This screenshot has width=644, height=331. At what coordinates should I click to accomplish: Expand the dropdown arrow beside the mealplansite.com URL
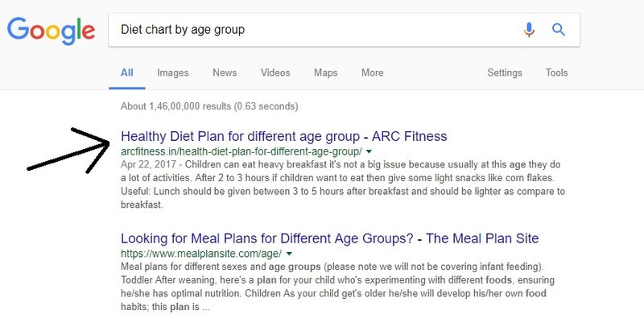(289, 254)
